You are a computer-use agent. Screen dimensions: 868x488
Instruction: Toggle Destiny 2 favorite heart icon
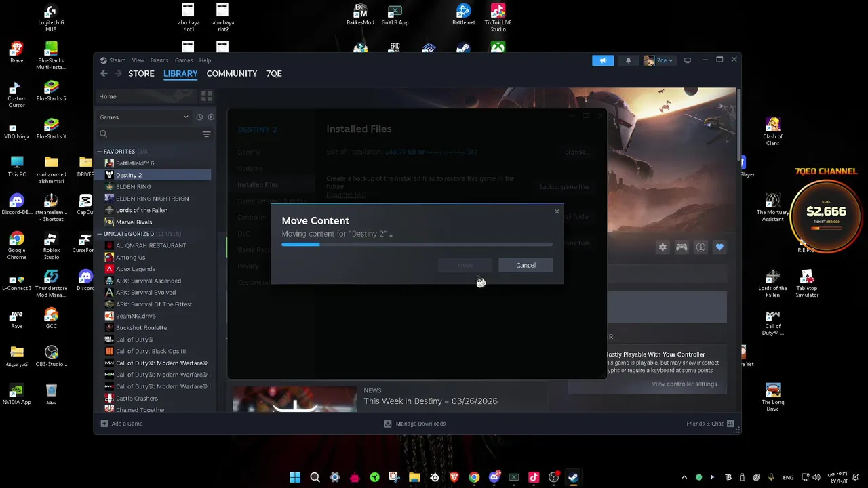click(719, 247)
